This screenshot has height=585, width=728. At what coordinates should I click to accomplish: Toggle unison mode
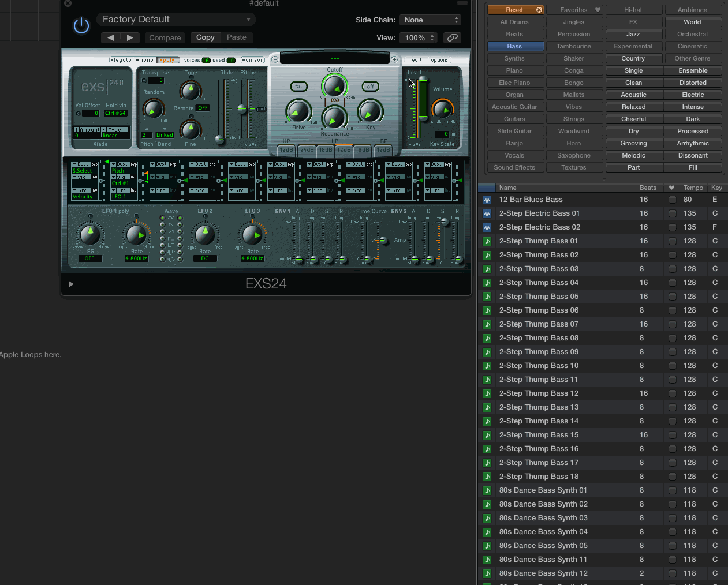click(x=253, y=60)
